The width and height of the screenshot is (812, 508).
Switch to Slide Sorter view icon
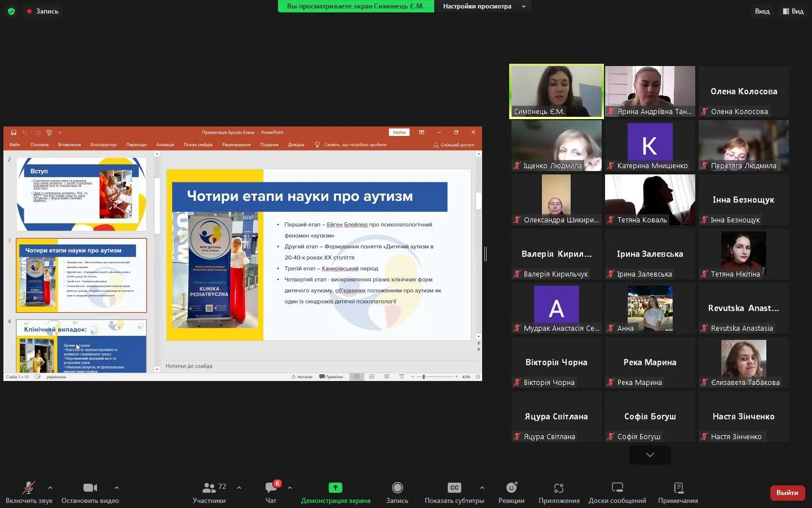coord(372,376)
